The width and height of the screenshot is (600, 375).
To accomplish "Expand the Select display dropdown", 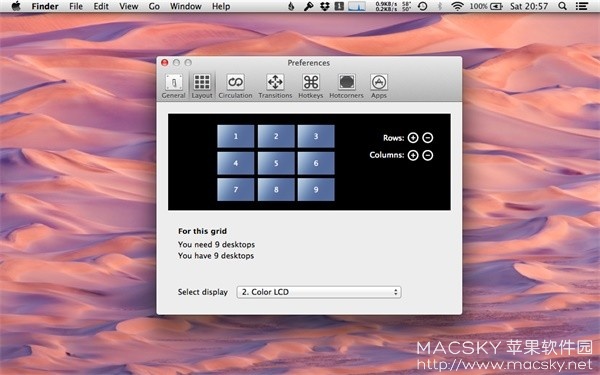I will point(319,292).
